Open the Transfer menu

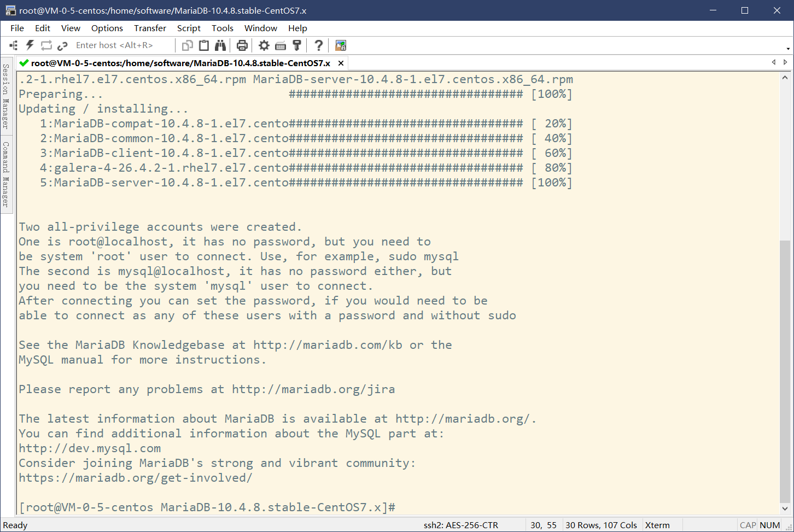tap(150, 28)
